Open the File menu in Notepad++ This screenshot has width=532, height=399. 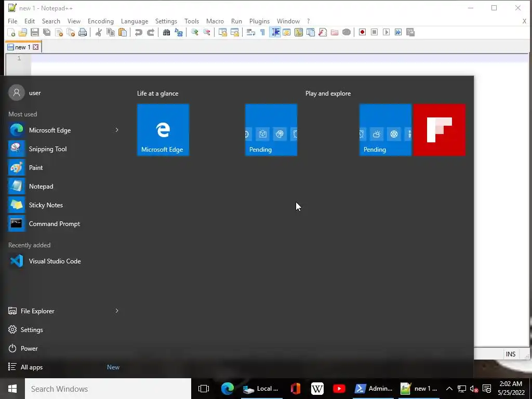[12, 21]
